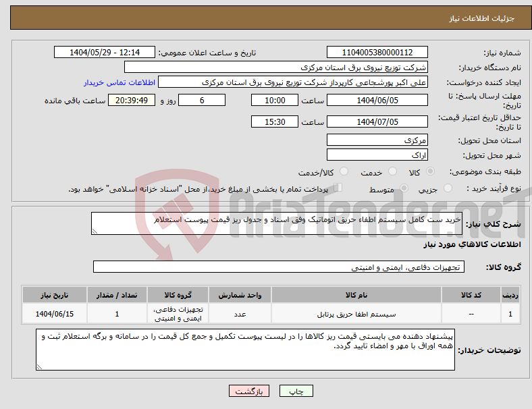
Task: Click the جزئیات اطلاعات نیاز header title
Action: 482,18
